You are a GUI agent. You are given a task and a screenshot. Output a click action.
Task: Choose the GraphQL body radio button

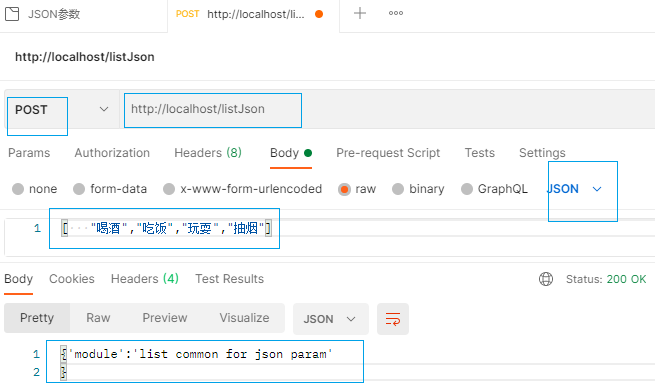(x=467, y=189)
